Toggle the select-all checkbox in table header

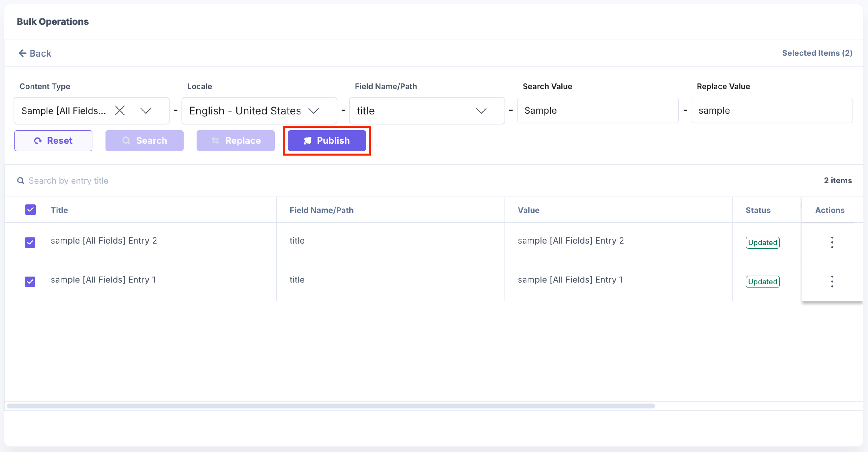30,210
